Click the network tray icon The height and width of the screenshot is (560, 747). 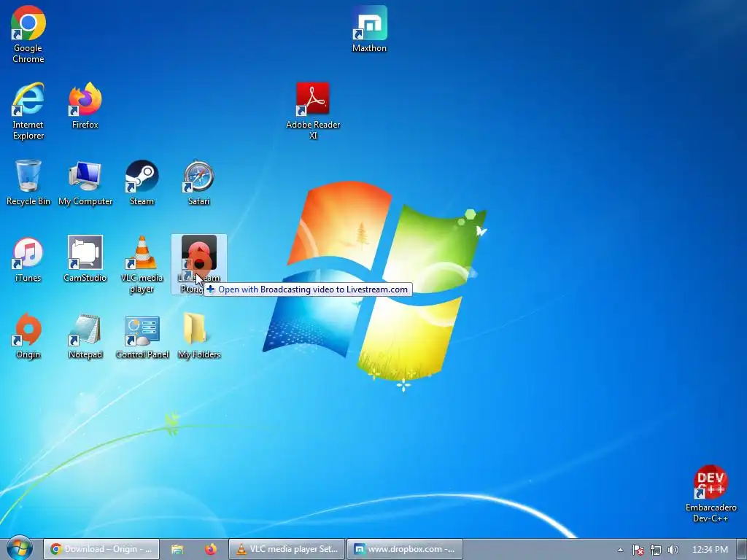pyautogui.click(x=656, y=550)
